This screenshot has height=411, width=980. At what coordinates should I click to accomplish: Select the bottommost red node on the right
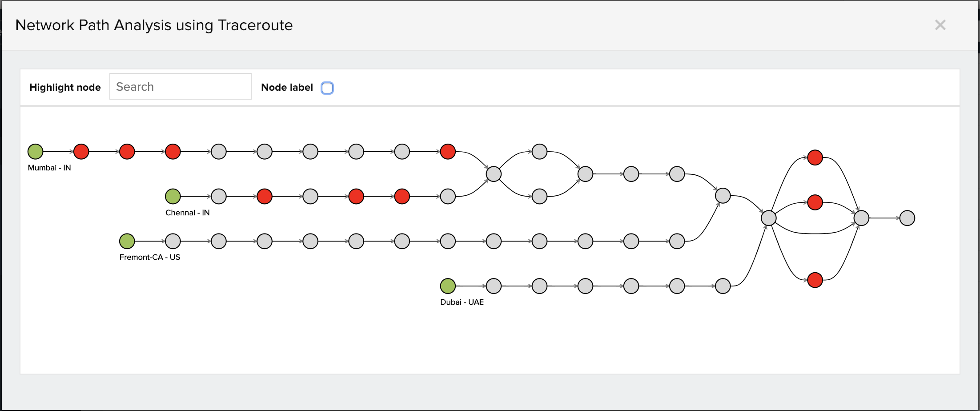[x=815, y=280]
